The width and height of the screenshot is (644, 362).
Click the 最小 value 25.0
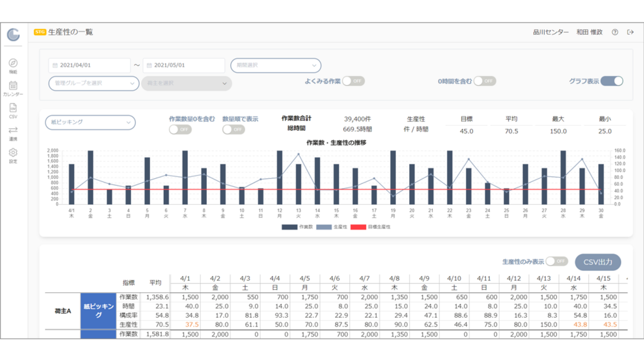(x=605, y=131)
